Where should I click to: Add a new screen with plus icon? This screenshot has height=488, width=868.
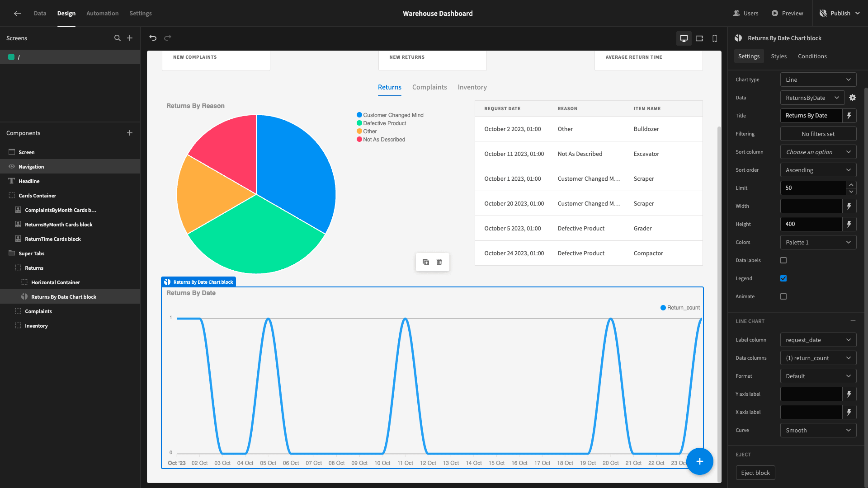click(130, 38)
